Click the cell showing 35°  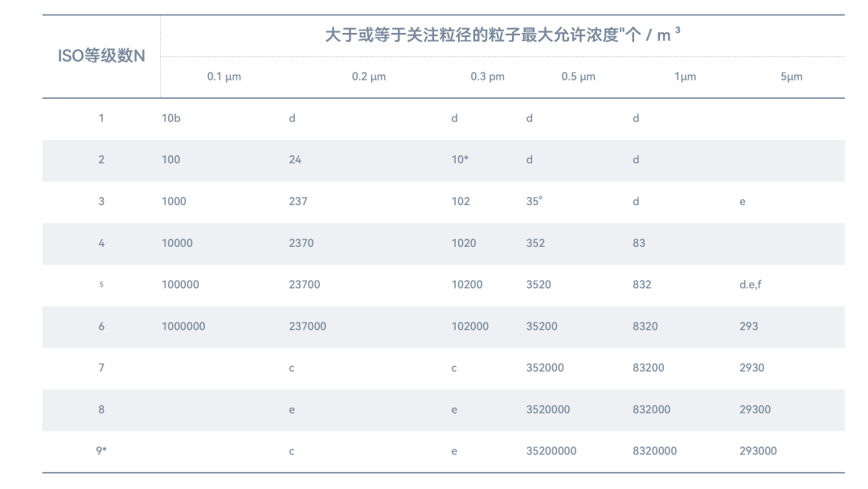[x=534, y=201]
